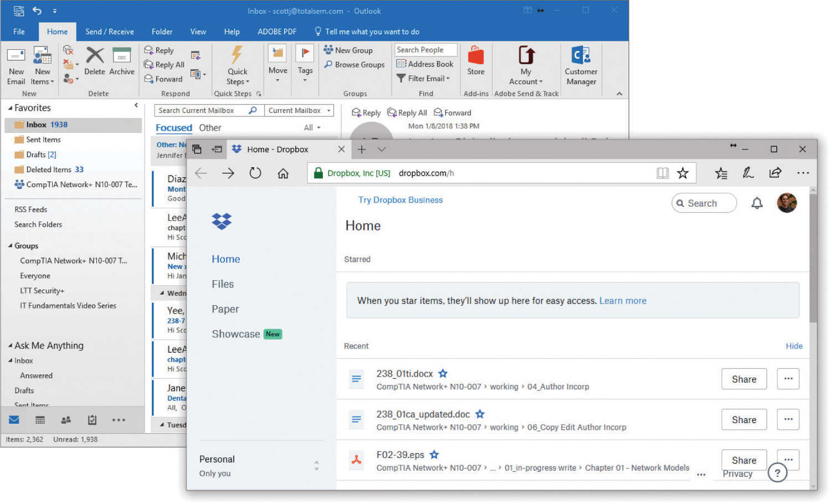Image resolution: width=829 pixels, height=504 pixels.
Task: Open Tags flag icon
Action: 305,53
